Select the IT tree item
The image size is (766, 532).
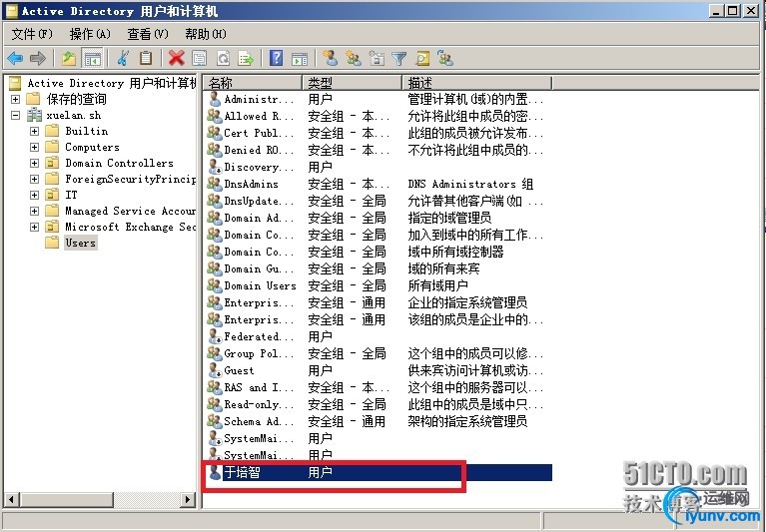[71, 195]
